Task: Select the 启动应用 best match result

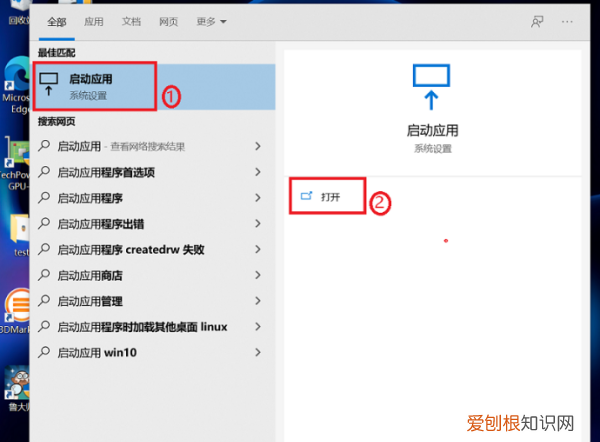Action: pyautogui.click(x=154, y=87)
